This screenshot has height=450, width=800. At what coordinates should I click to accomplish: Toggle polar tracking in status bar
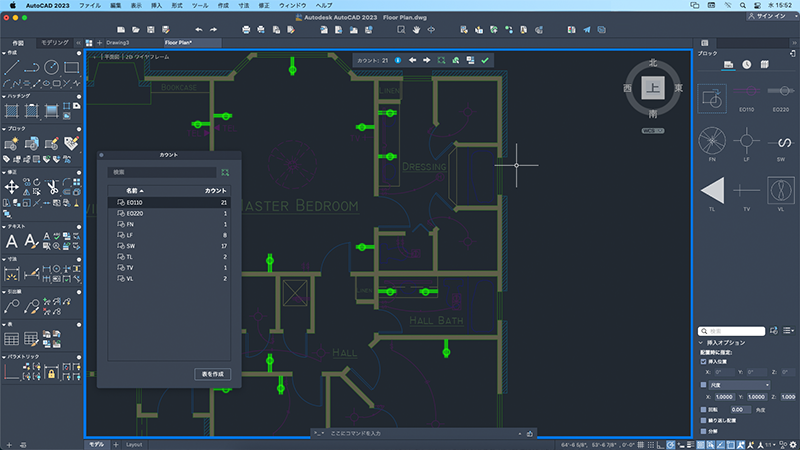[x=671, y=445]
